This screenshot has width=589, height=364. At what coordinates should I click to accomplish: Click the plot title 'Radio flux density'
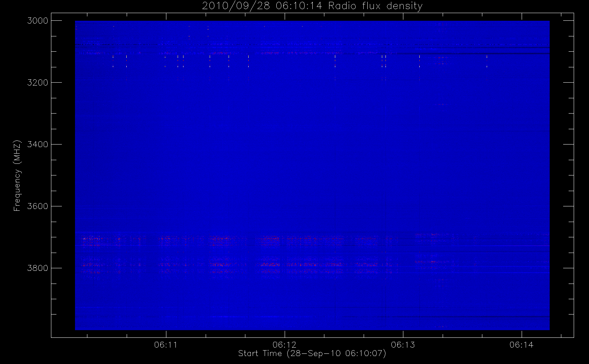[375, 6]
